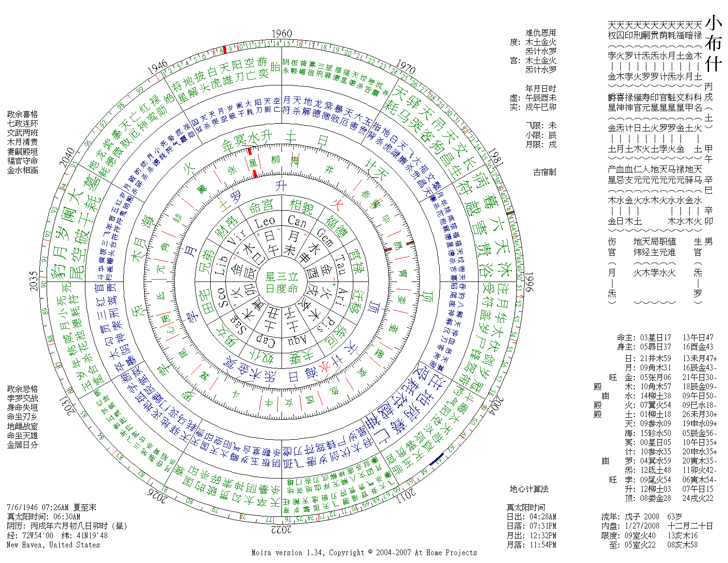Click the 阴历 丙戌年六月初八日卯时 line

coord(67,526)
